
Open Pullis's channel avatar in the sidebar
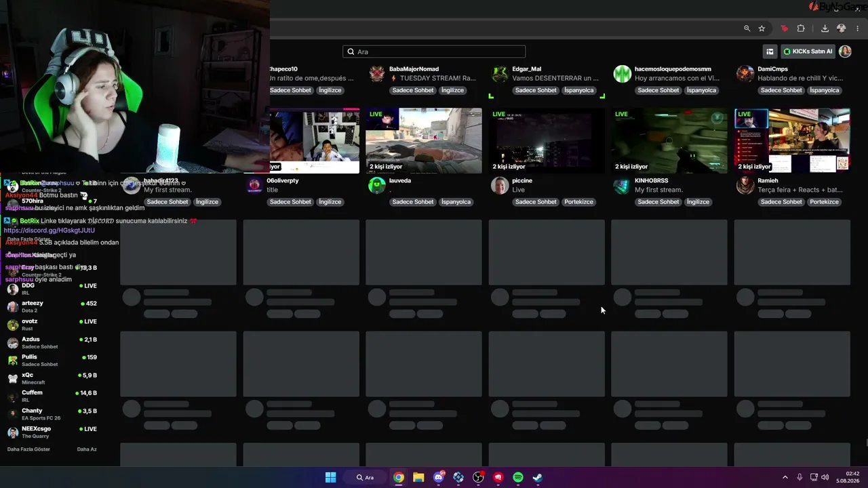pos(13,361)
